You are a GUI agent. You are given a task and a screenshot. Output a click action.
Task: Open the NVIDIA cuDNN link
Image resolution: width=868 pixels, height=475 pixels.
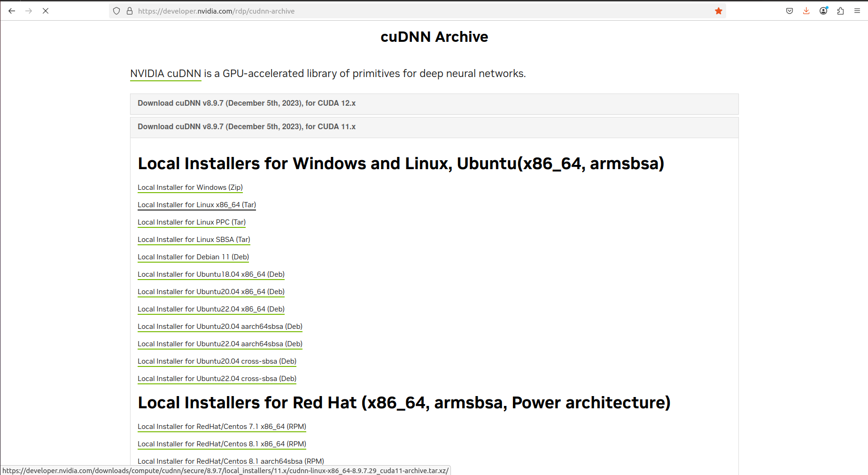[166, 74]
